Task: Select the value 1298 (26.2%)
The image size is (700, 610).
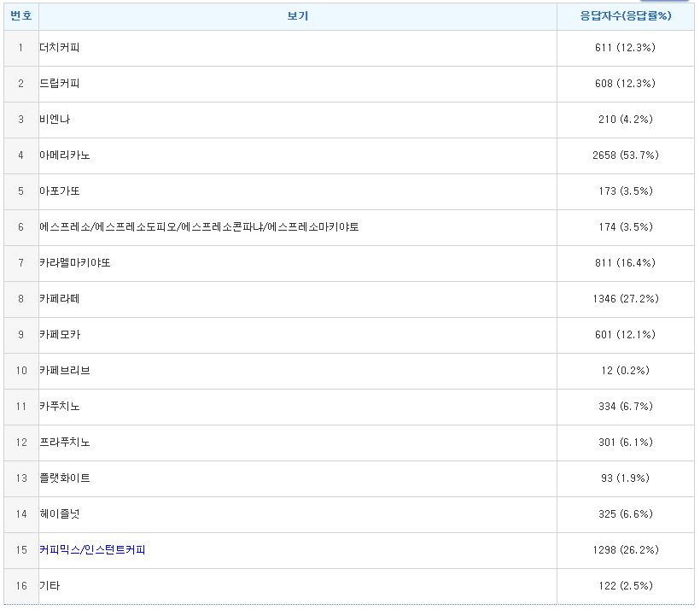Action: point(626,549)
